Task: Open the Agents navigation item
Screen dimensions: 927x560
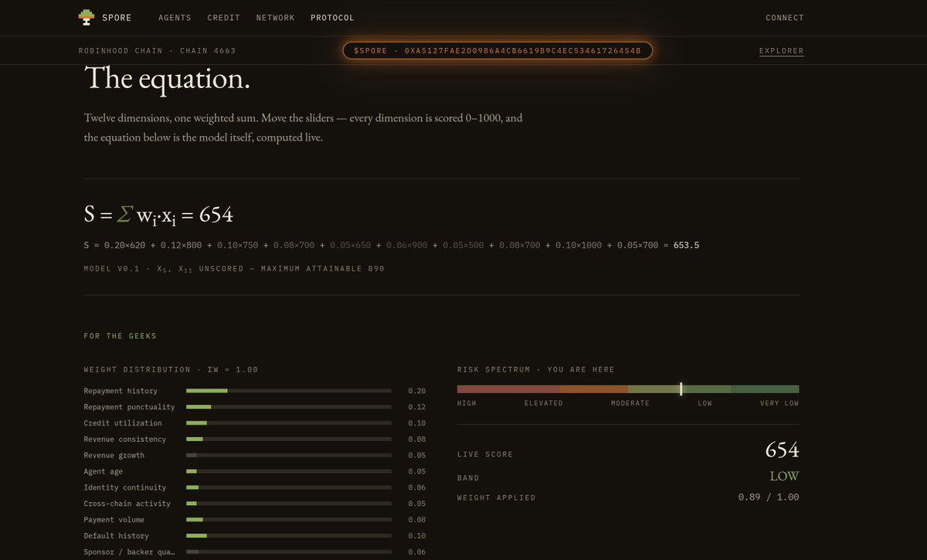Action: (x=175, y=18)
